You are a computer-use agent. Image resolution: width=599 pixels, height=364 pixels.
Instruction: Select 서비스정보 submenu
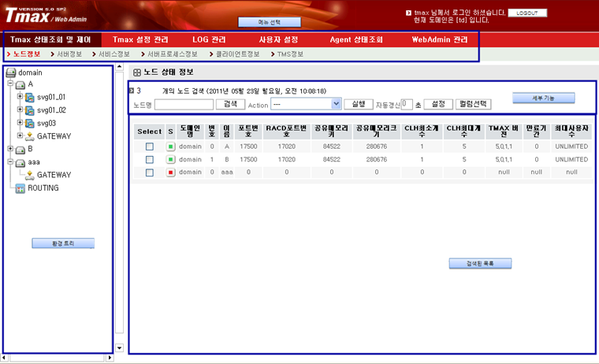pos(113,54)
